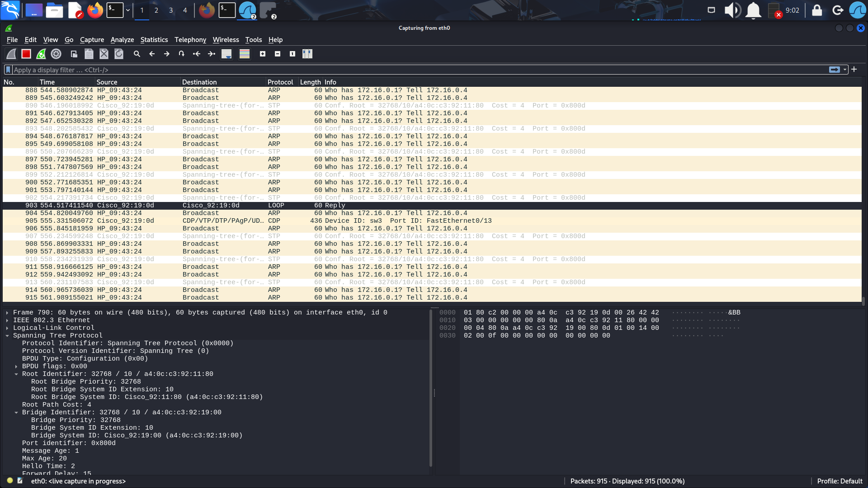Open the Analyze menu
The width and height of the screenshot is (868, 488).
(x=122, y=40)
